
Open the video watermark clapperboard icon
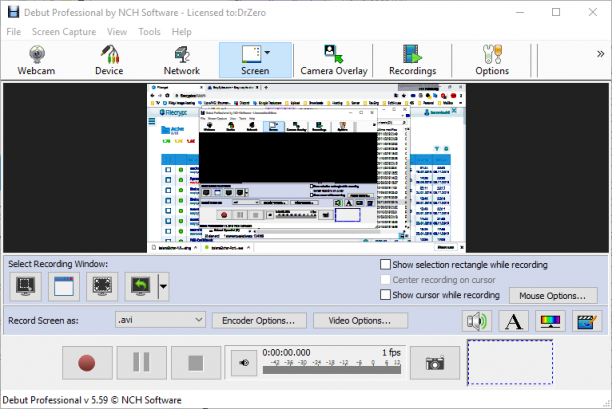[x=587, y=321]
